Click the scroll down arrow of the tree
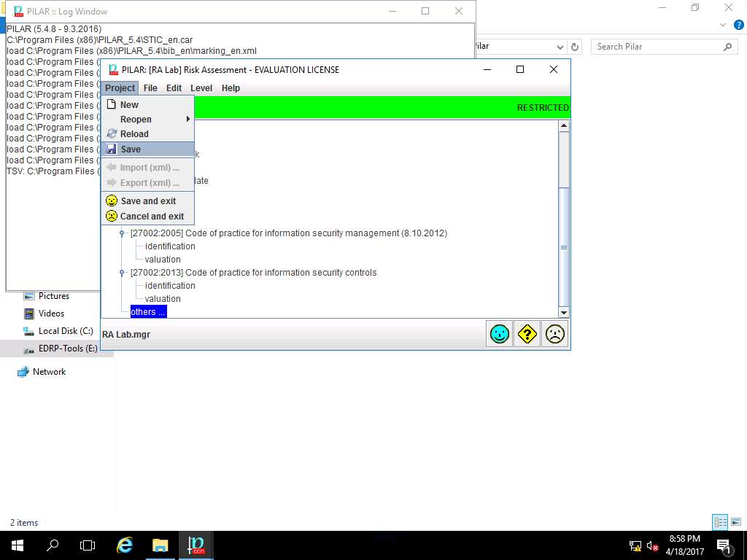This screenshot has width=747, height=560. pos(564,313)
